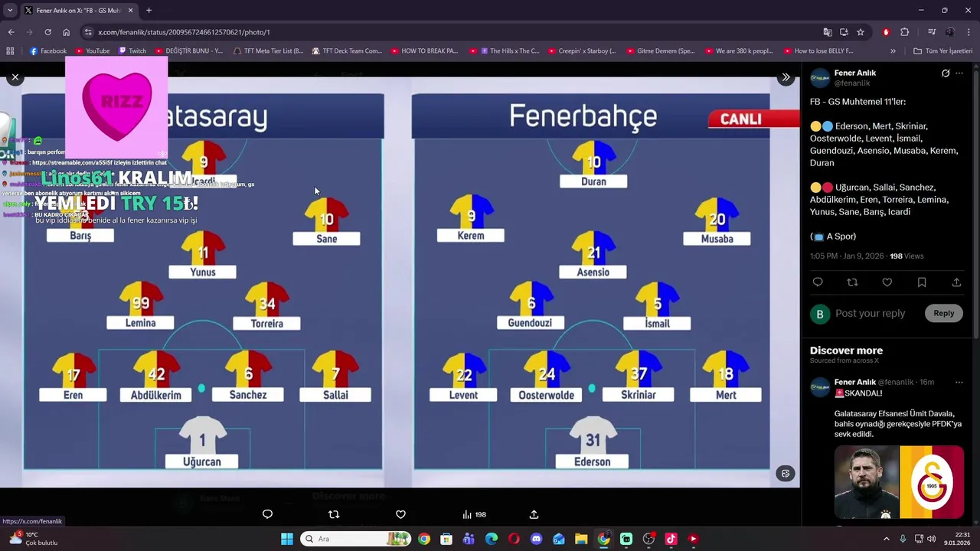This screenshot has width=980, height=551.
Task: Bookmark the post in the sidebar
Action: (922, 282)
